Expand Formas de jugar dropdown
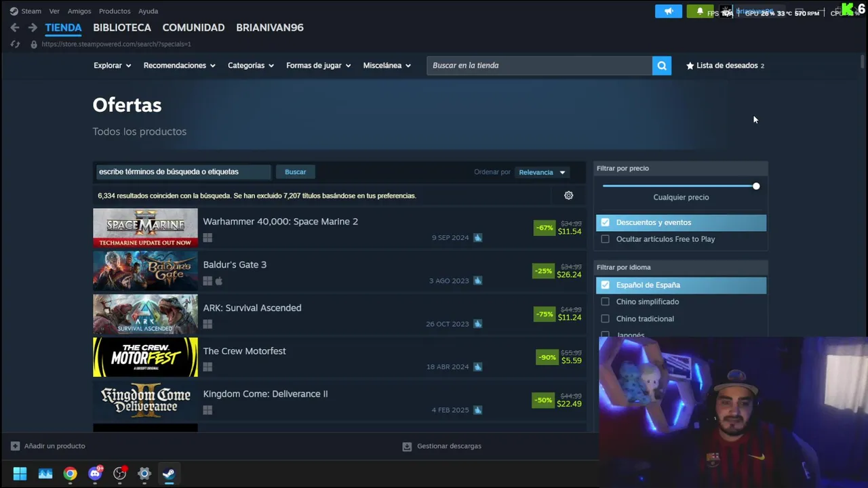 tap(319, 66)
